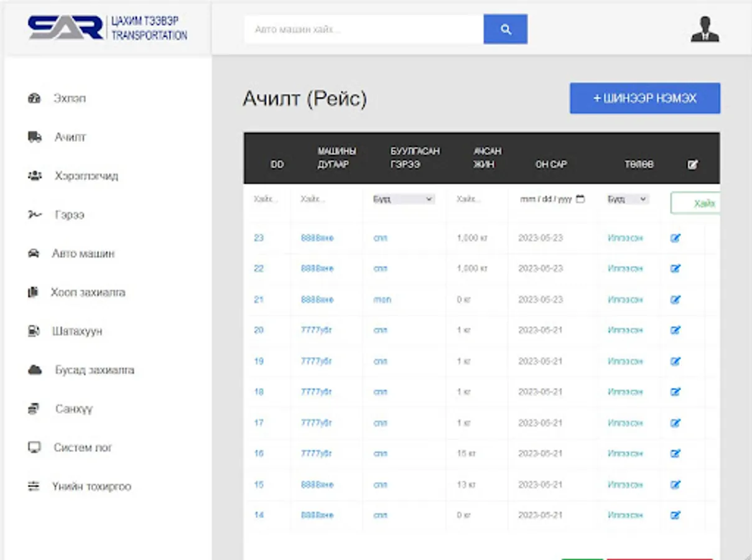Screen dimensions: 752x560
Task: Click the Шатахуун fuel pump icon
Action: pos(34,331)
